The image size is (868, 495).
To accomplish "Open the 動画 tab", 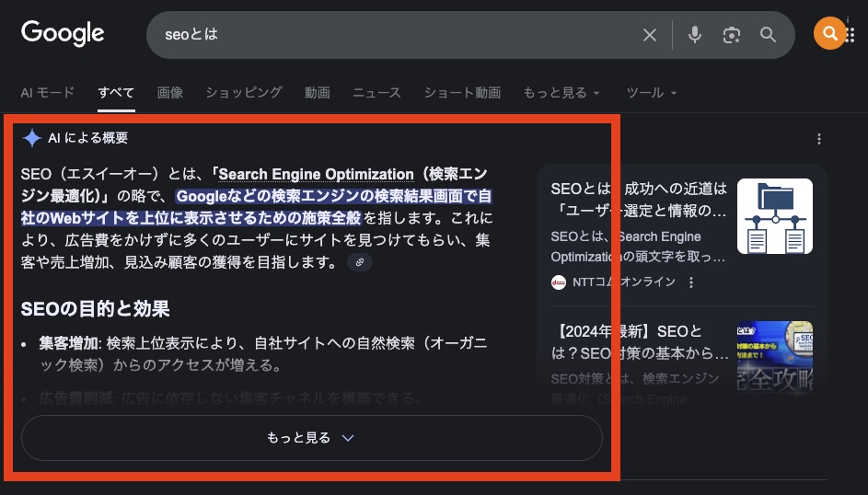I will click(318, 92).
